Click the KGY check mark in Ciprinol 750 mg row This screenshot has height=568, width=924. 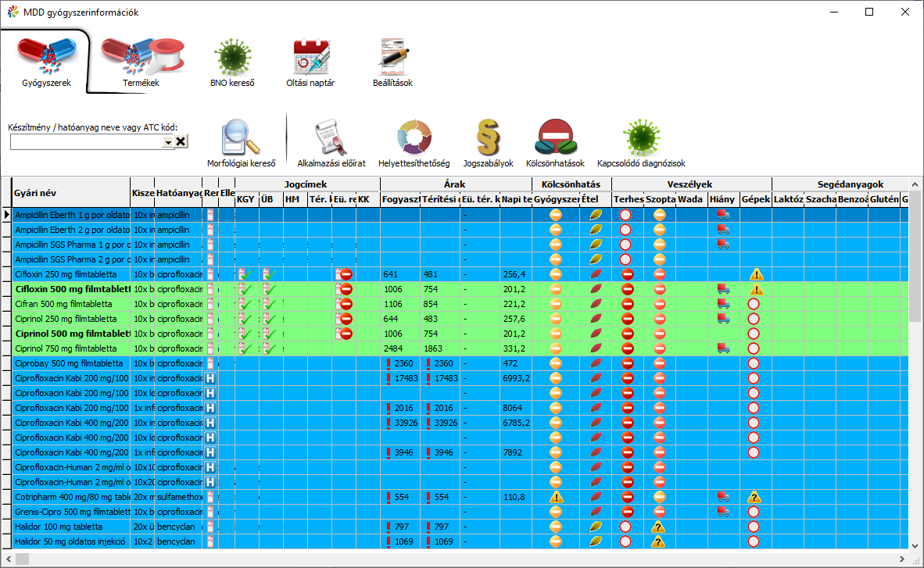click(x=245, y=348)
